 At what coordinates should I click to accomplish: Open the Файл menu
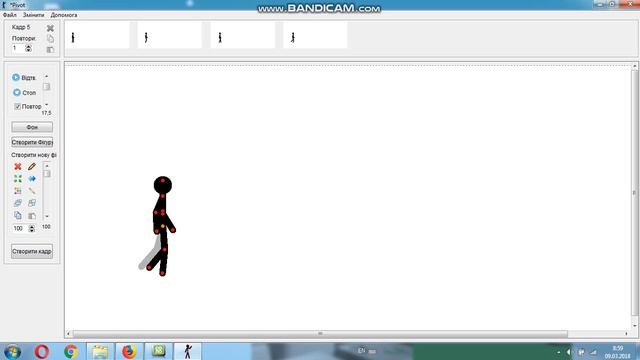point(10,15)
